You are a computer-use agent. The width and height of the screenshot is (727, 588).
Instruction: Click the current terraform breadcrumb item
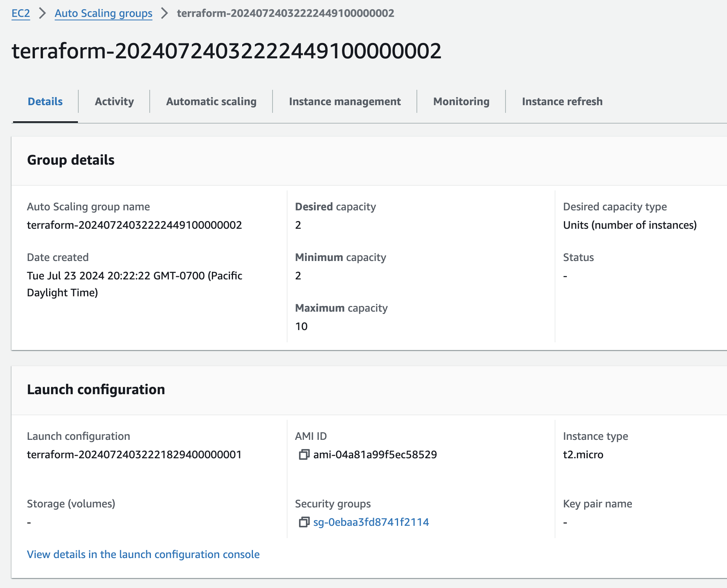tap(285, 13)
